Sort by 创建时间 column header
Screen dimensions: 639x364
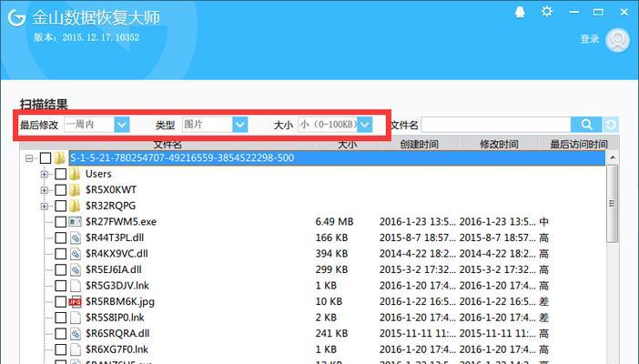(419, 144)
